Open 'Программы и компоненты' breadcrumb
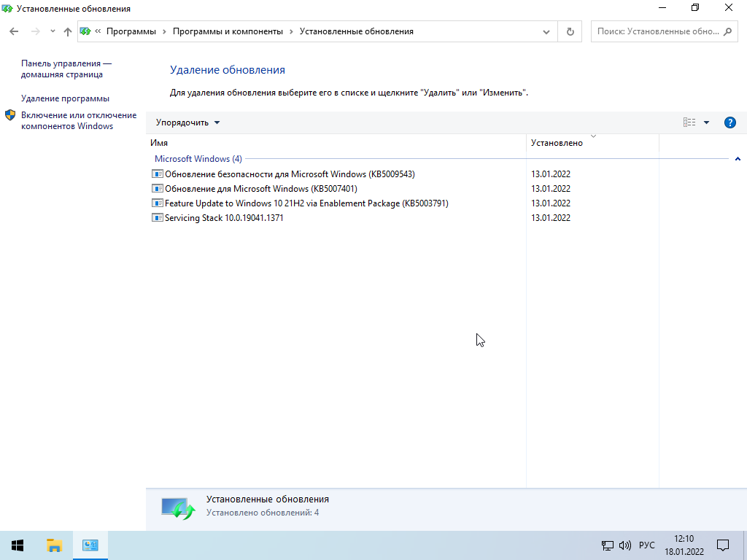Viewport: 747px width, 560px height. [228, 31]
